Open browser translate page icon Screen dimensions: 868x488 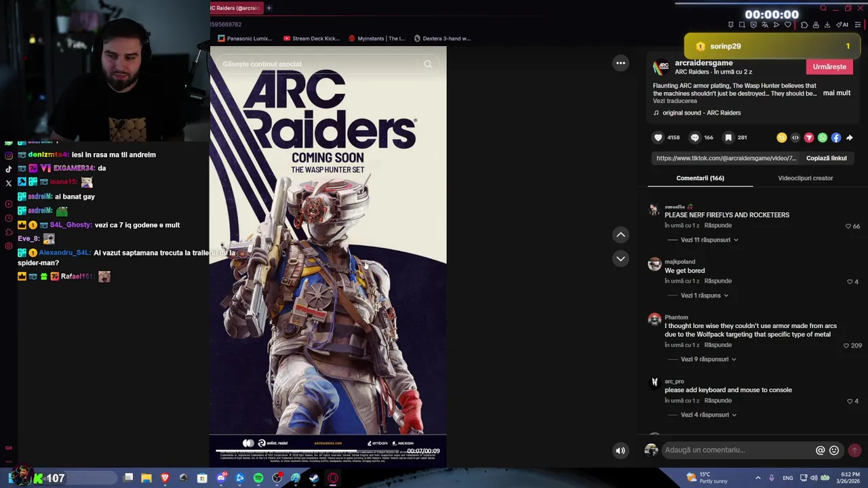765,25
